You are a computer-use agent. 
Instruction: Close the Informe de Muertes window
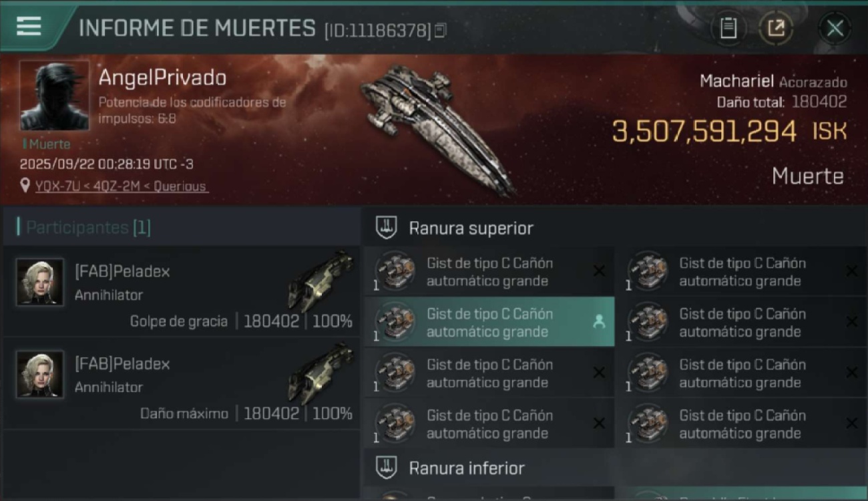[x=835, y=28]
